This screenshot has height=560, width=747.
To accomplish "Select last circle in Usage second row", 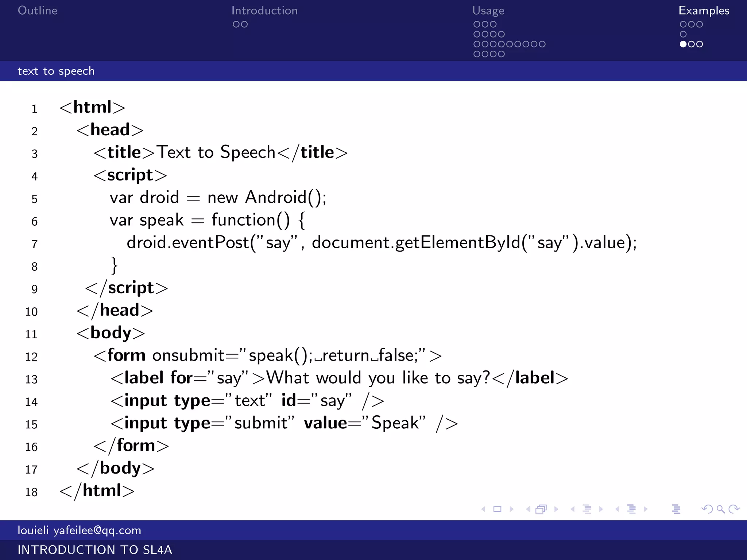I will [x=502, y=34].
